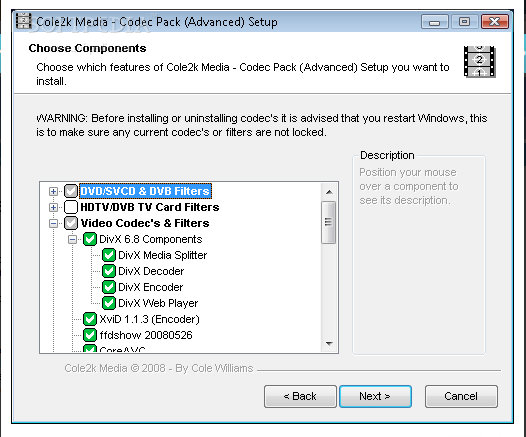Screen dimensions: 526x437
Task: Click the component list scrollbar thumb
Action: click(328, 222)
